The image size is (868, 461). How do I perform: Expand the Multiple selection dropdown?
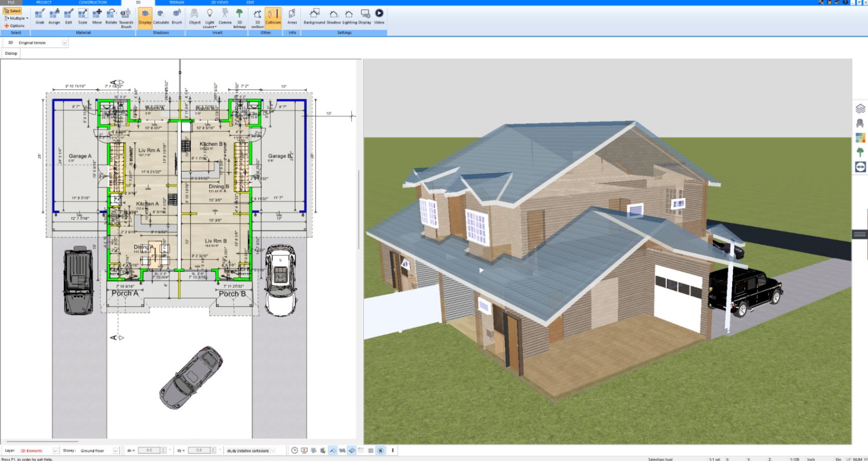pos(16,18)
